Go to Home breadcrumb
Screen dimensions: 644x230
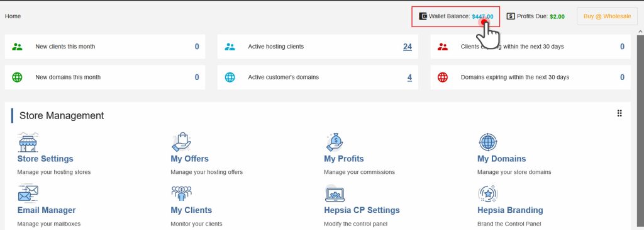click(x=13, y=16)
